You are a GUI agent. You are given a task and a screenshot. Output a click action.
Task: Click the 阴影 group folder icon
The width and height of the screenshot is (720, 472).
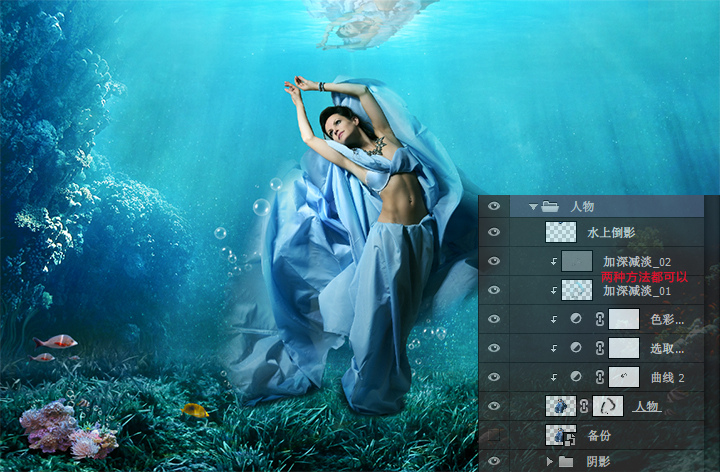pos(565,461)
